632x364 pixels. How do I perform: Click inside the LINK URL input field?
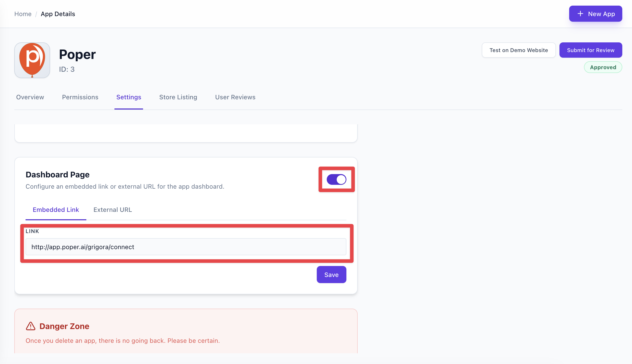point(186,247)
